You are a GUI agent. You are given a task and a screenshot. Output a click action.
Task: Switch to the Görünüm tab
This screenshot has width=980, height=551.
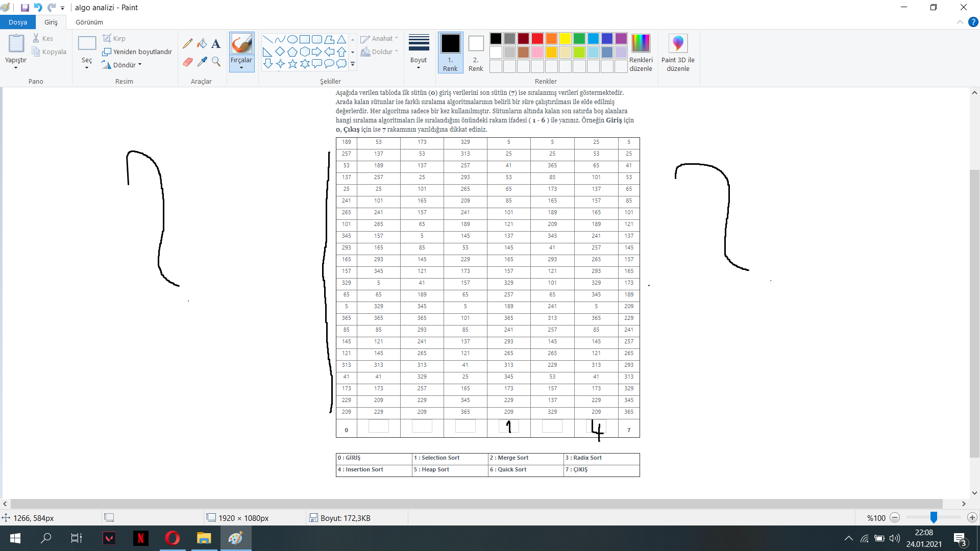coord(89,22)
